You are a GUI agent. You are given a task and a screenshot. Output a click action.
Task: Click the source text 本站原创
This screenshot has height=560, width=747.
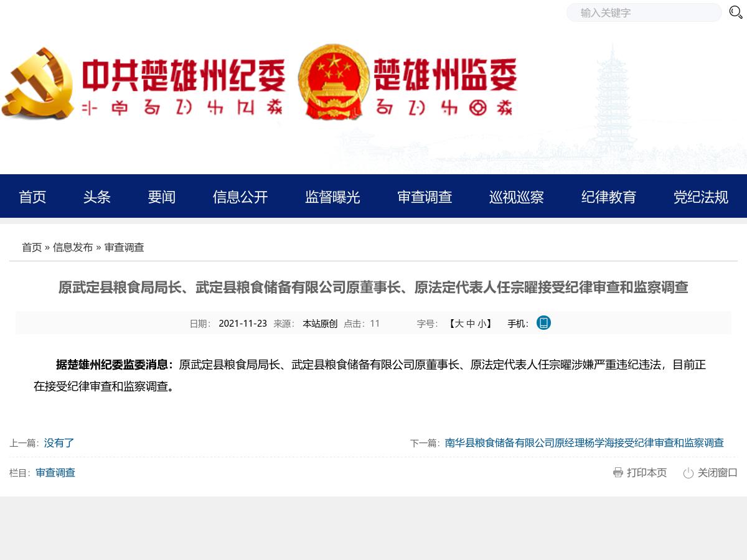tap(320, 324)
